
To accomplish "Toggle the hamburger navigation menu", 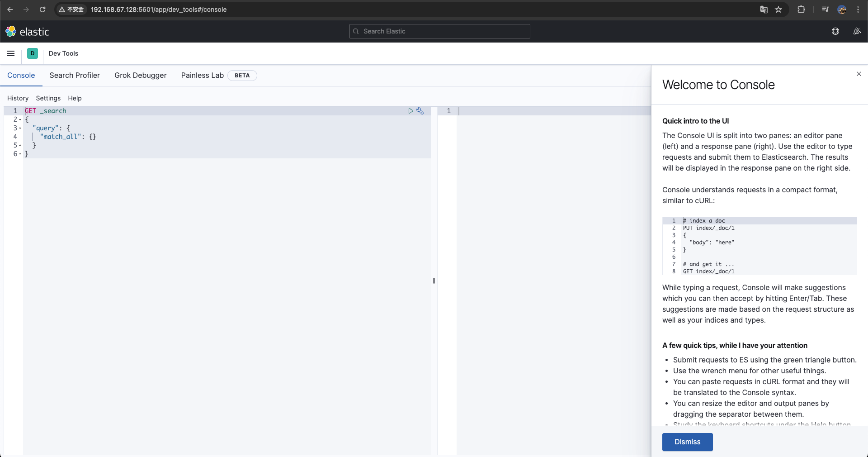I will pyautogui.click(x=11, y=53).
